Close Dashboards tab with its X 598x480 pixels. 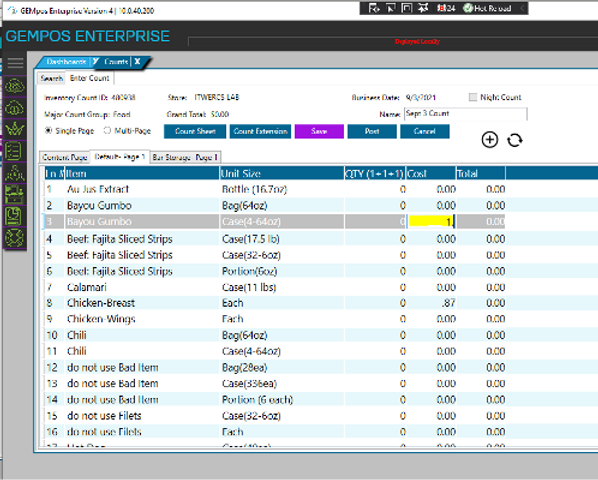96,61
